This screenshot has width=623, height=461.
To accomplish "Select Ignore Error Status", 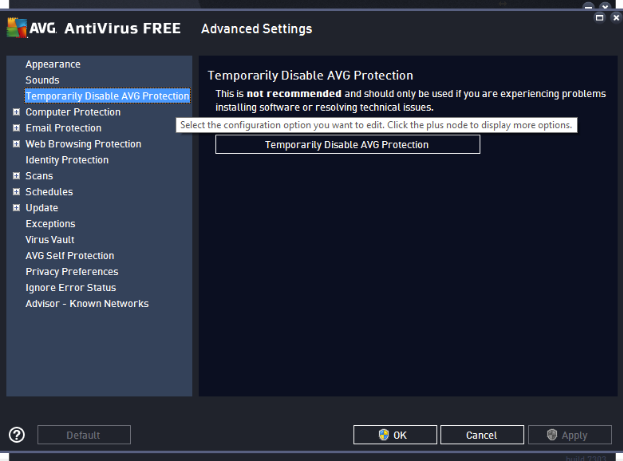I will coord(71,288).
